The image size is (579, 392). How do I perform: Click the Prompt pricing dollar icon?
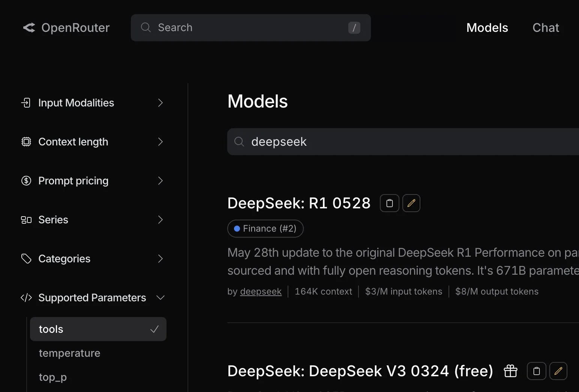tap(26, 181)
